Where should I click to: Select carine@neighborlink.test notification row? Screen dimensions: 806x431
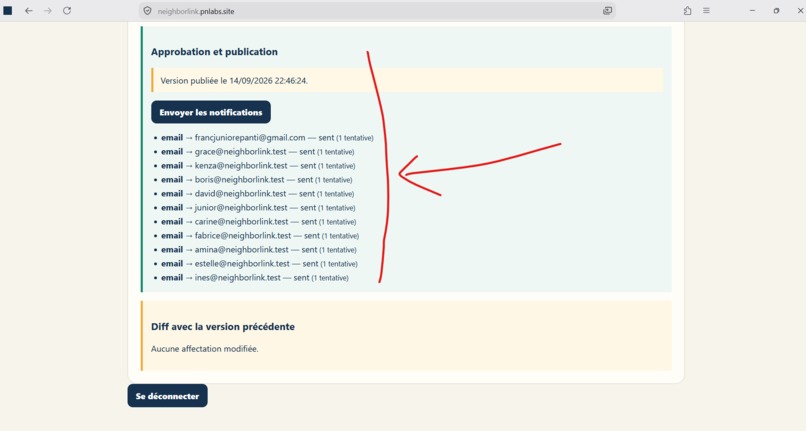(x=255, y=222)
